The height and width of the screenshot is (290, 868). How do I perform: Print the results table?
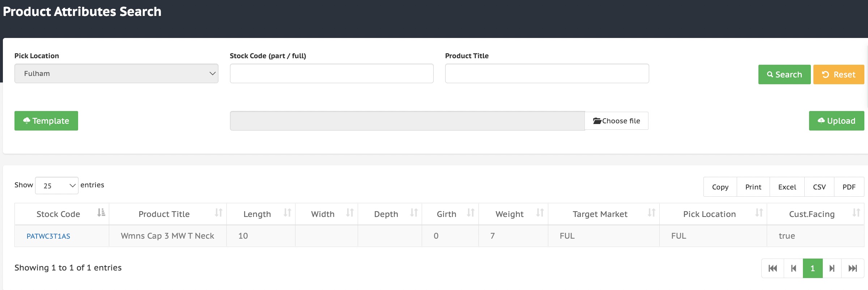pos(753,187)
